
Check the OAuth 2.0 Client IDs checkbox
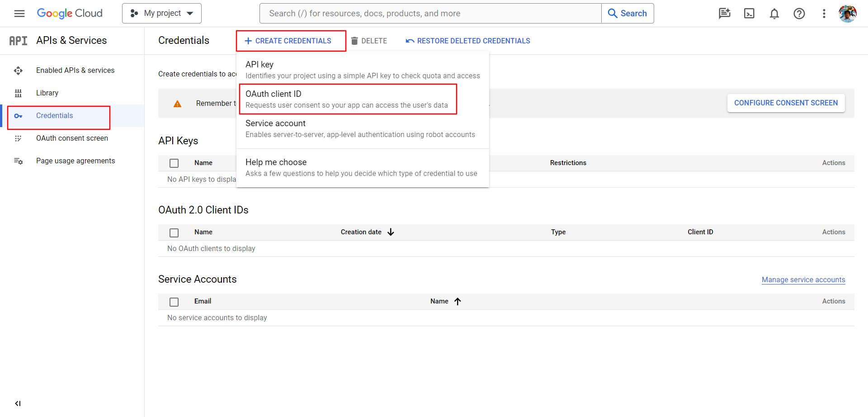point(174,232)
